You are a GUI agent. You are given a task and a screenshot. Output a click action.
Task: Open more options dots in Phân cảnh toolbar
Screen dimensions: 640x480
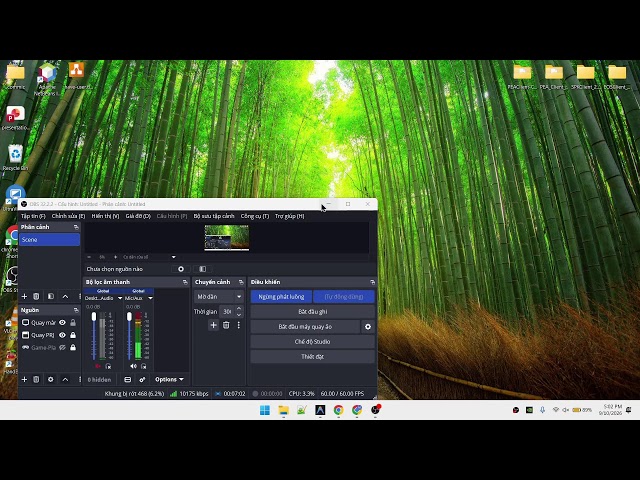80,296
